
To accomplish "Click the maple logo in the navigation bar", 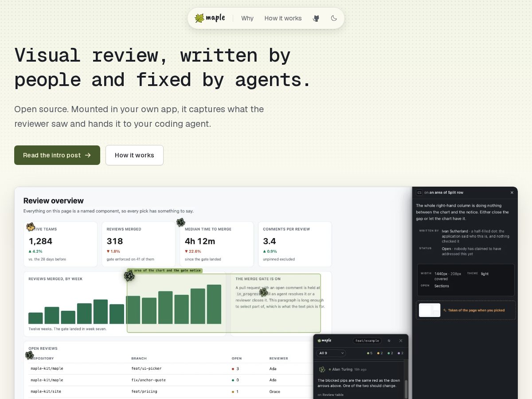I will tap(210, 18).
